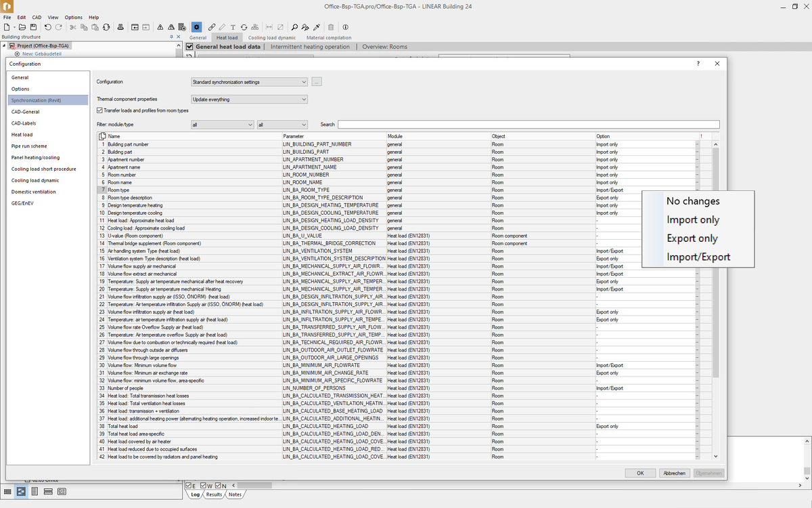Choose Export only from popup menu
This screenshot has height=508, width=812.
692,238
